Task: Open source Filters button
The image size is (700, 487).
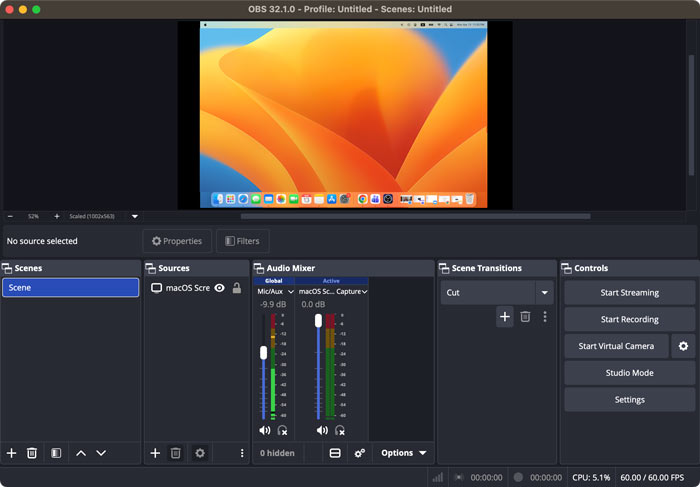Action: [x=242, y=241]
